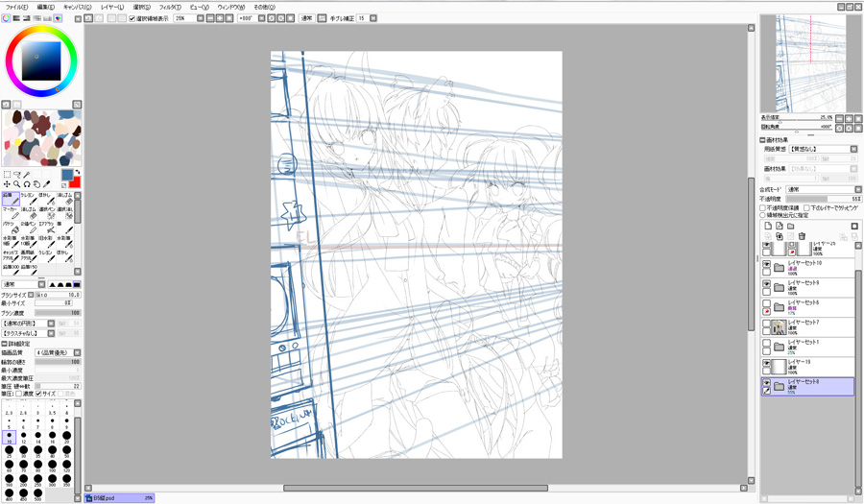Select the 鉛筆 pencil brush tool
Screen dimensions: 864x504
coord(11,199)
